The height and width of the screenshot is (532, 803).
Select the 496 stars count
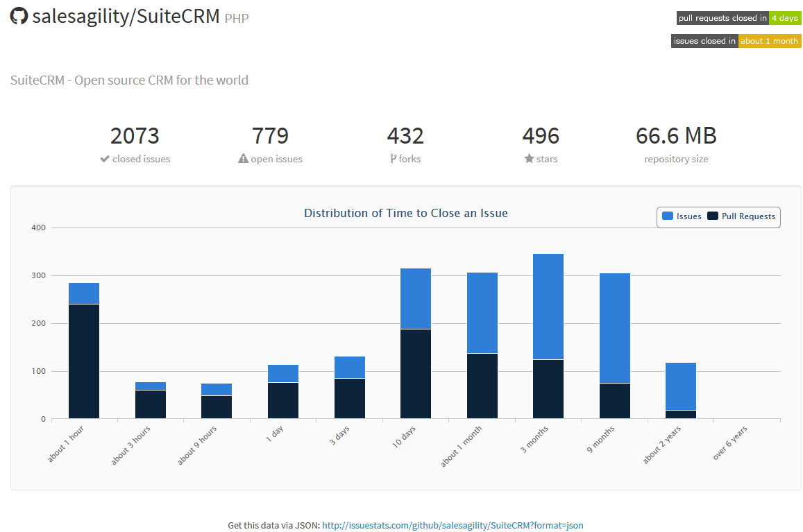coord(541,136)
